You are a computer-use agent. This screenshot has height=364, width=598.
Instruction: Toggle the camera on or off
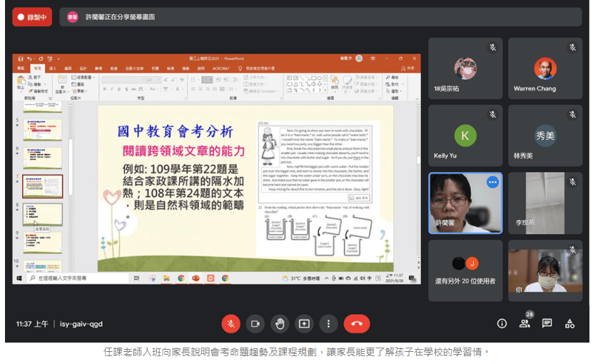[255, 323]
